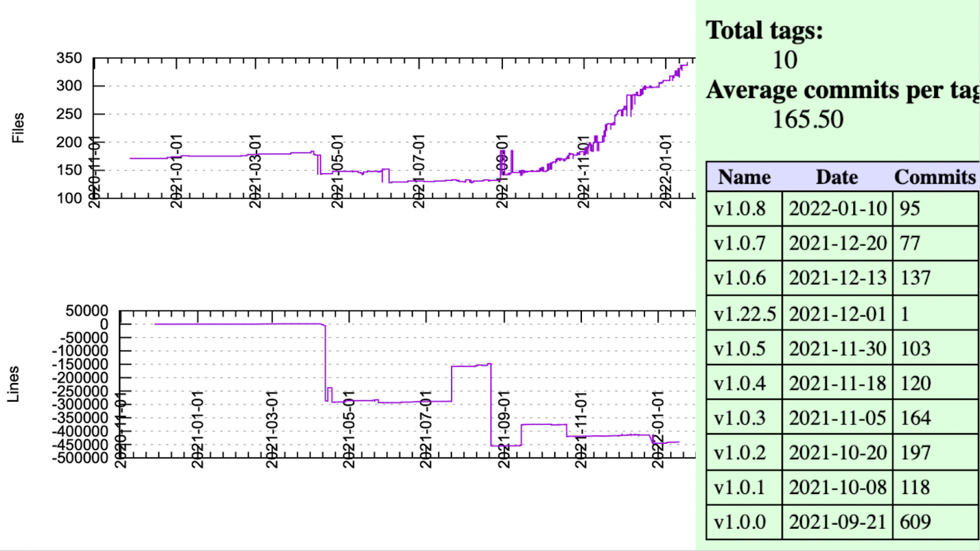The width and height of the screenshot is (980, 551).
Task: Click the 350 tick on Files chart
Action: coord(69,58)
